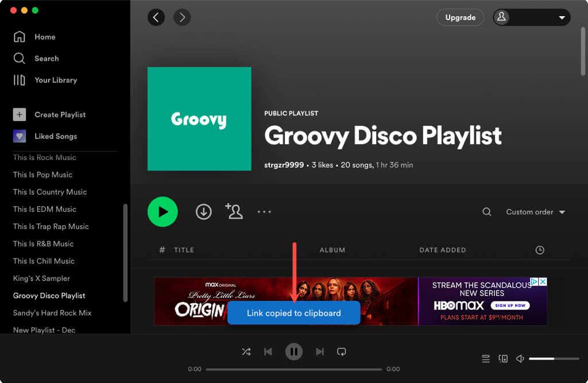Select the King's X Sampler playlist
The image size is (588, 383).
point(41,278)
